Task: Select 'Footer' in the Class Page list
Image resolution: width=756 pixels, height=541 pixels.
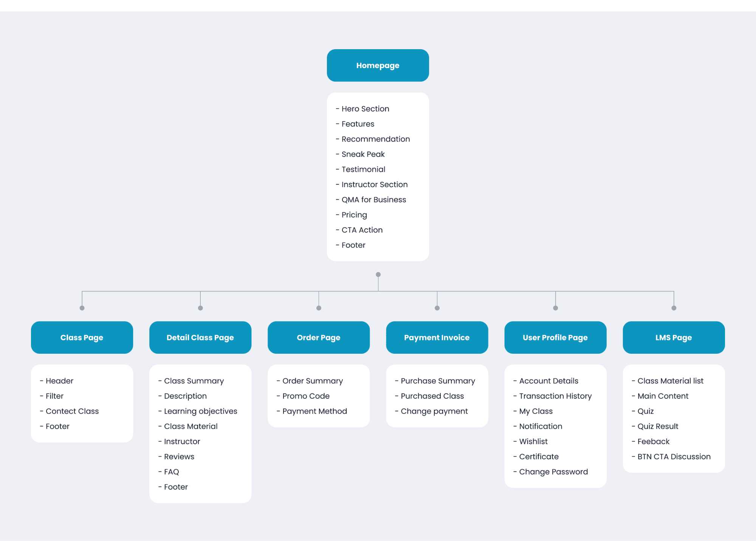Action: click(x=55, y=426)
